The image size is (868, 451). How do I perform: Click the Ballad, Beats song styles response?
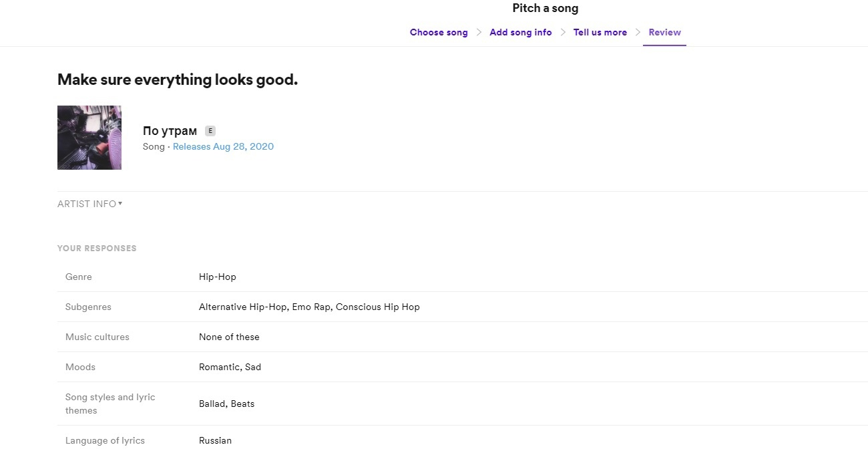(x=226, y=404)
